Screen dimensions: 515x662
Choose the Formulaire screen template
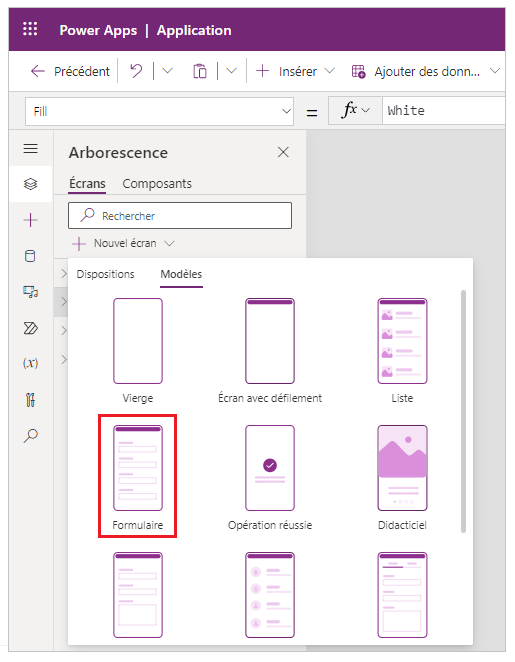pyautogui.click(x=138, y=478)
